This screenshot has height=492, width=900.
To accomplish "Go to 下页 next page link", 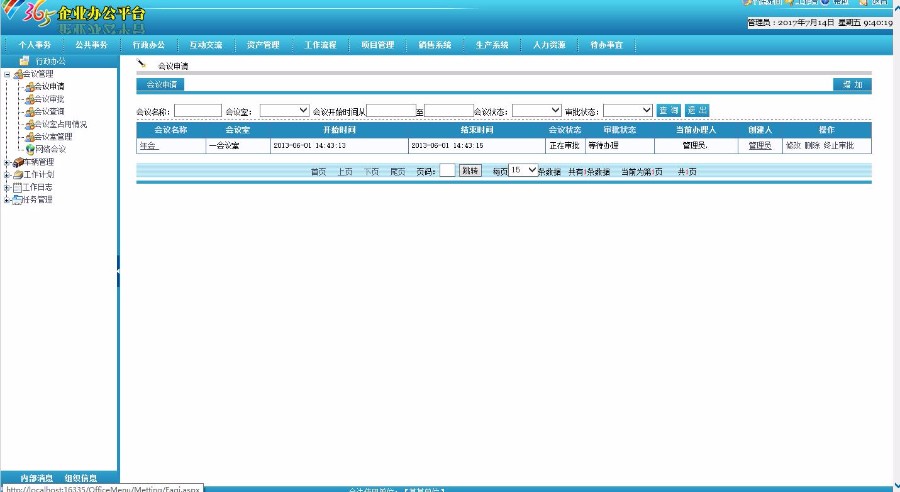I will [x=371, y=172].
